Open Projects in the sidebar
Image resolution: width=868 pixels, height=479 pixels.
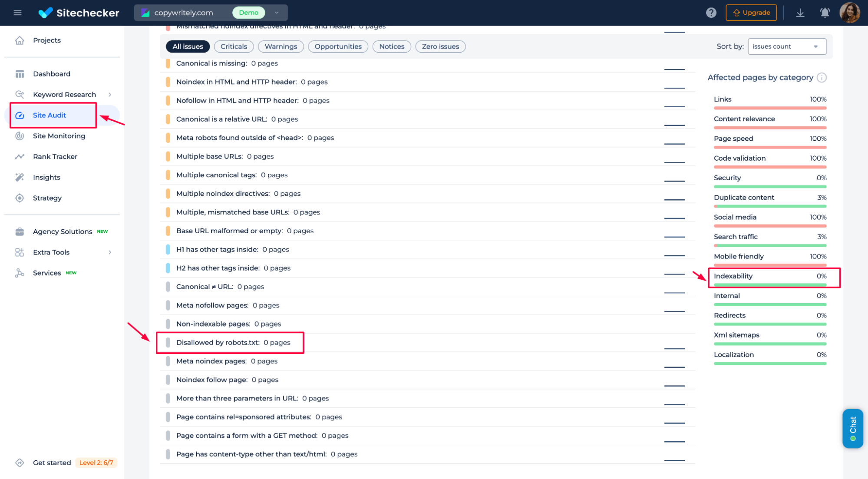click(x=47, y=40)
